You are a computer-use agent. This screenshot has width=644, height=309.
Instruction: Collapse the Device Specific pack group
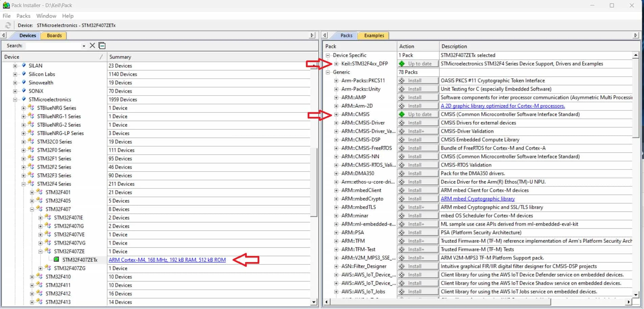point(328,55)
